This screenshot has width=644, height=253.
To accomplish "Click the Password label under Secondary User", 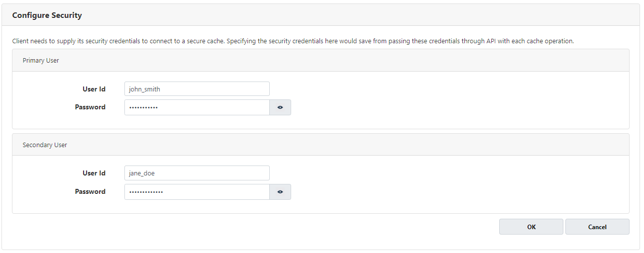I will tap(90, 191).
